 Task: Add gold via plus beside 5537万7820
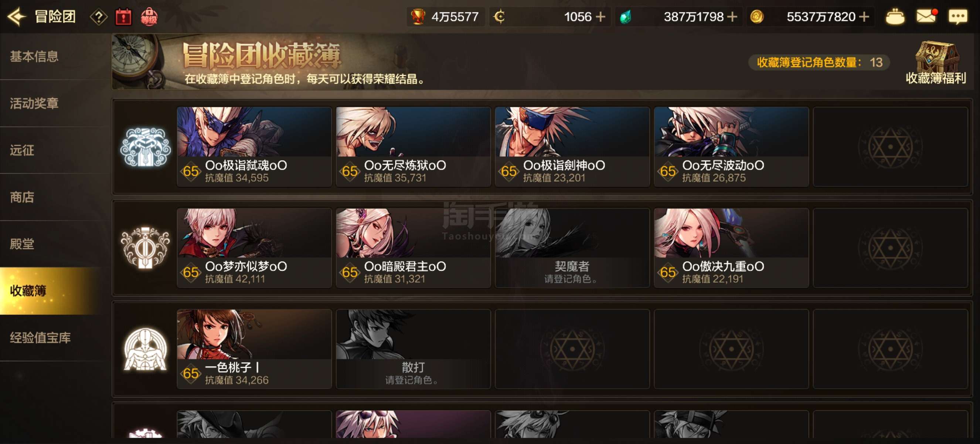[x=864, y=17]
